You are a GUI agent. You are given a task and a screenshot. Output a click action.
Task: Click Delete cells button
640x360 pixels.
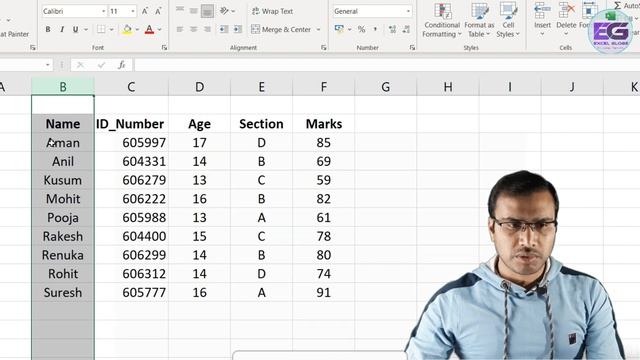tap(567, 18)
